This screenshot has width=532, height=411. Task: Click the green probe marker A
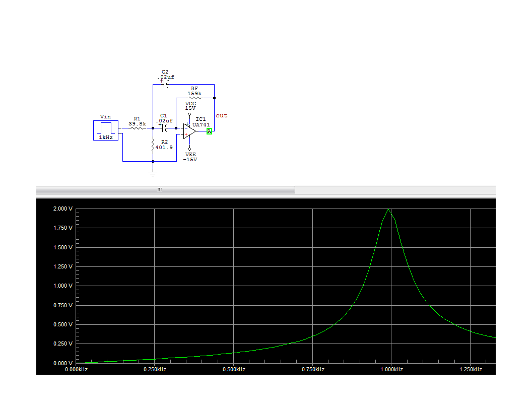point(210,131)
